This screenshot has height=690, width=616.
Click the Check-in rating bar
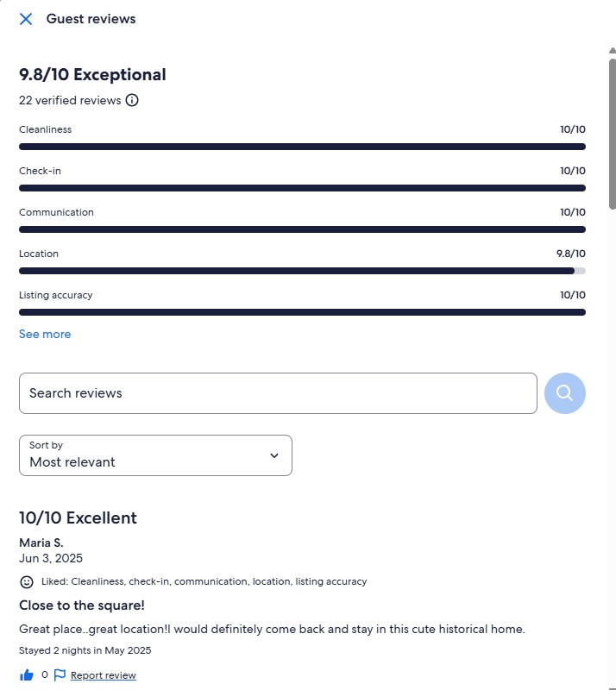coord(302,188)
